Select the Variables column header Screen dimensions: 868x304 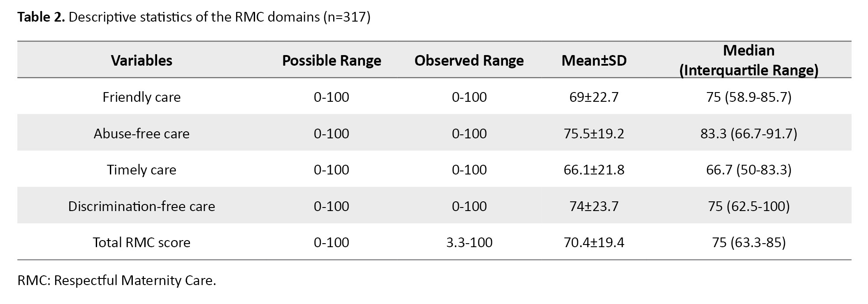pos(141,60)
